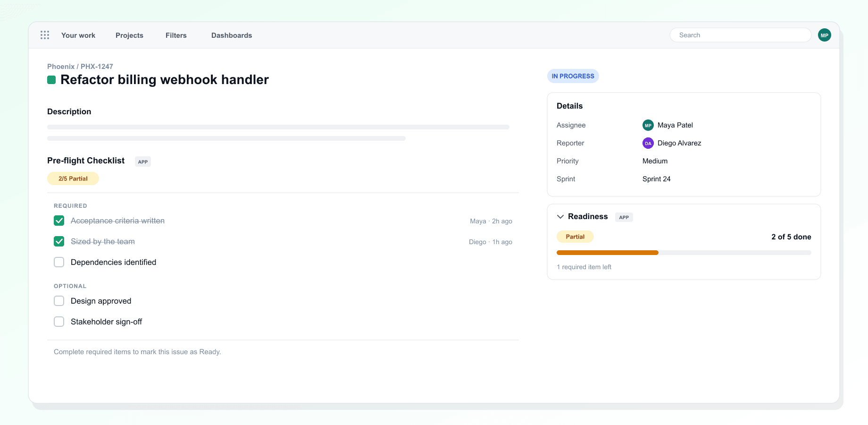Click Maya Patel's assignee avatar
This screenshot has width=868, height=425.
point(648,125)
